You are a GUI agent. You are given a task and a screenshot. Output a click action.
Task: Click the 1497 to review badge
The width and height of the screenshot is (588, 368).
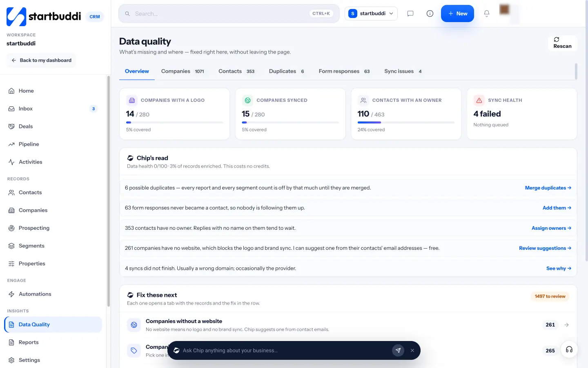pos(550,296)
